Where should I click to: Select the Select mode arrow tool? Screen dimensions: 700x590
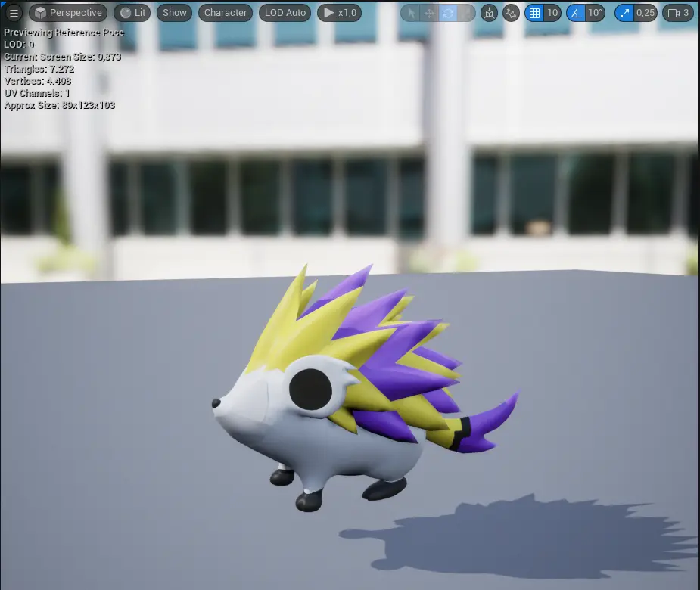click(x=411, y=14)
